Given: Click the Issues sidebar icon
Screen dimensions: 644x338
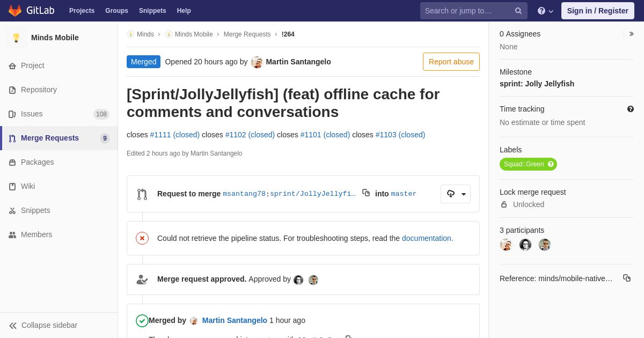Looking at the screenshot, I should coord(12,114).
